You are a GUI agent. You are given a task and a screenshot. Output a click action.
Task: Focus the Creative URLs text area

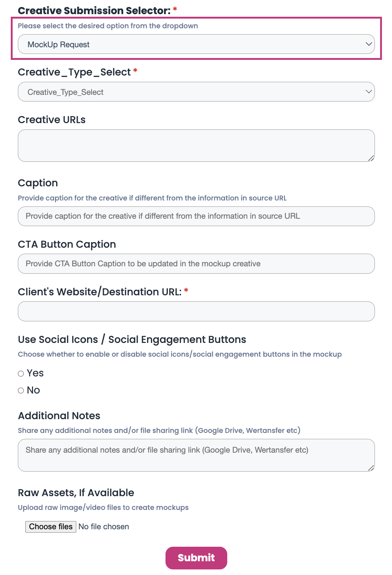tap(196, 145)
